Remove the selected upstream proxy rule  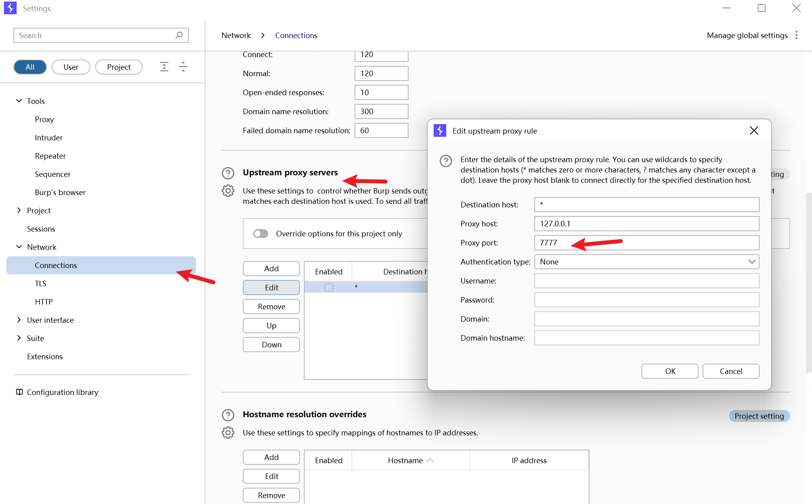271,307
